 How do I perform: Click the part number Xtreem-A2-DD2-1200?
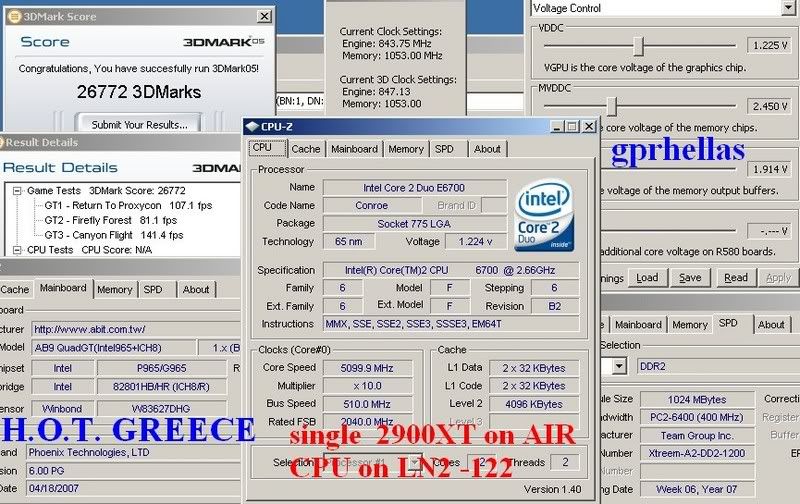point(697,453)
